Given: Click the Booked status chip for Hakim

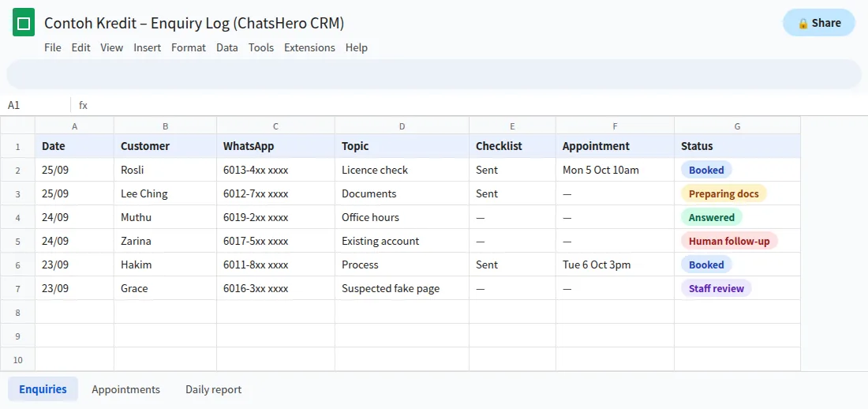Looking at the screenshot, I should (706, 265).
